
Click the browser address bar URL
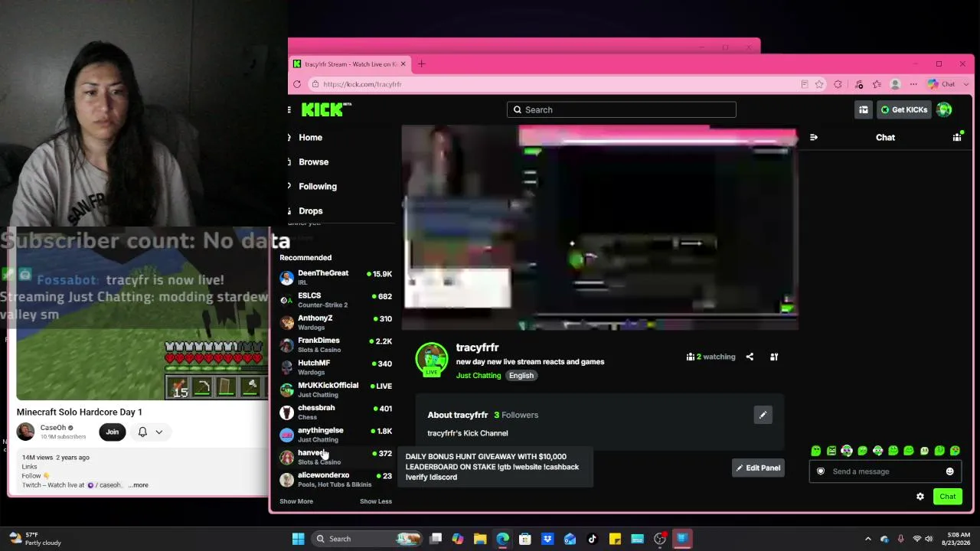(x=362, y=84)
